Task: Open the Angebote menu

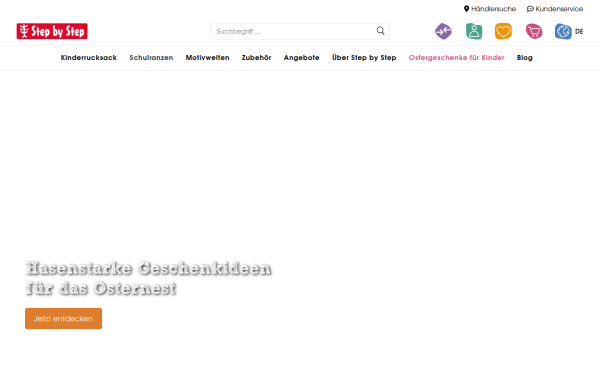Action: 302,58
